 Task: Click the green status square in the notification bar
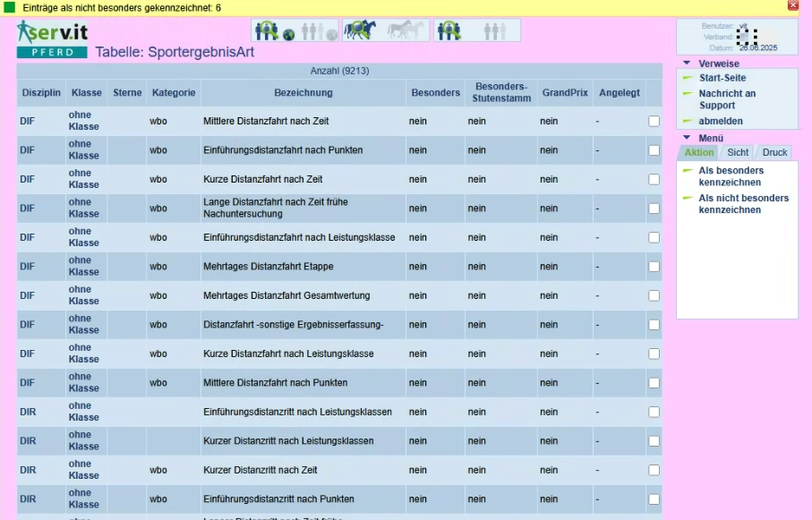[x=9, y=7]
